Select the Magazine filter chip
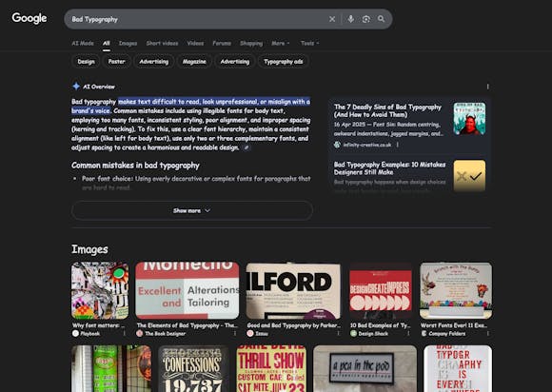This screenshot has width=552, height=392. (x=194, y=62)
